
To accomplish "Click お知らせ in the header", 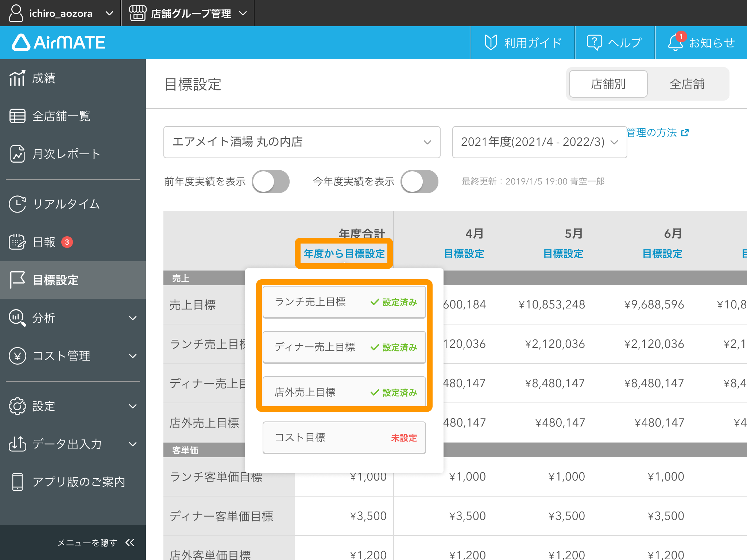I will pos(701,43).
